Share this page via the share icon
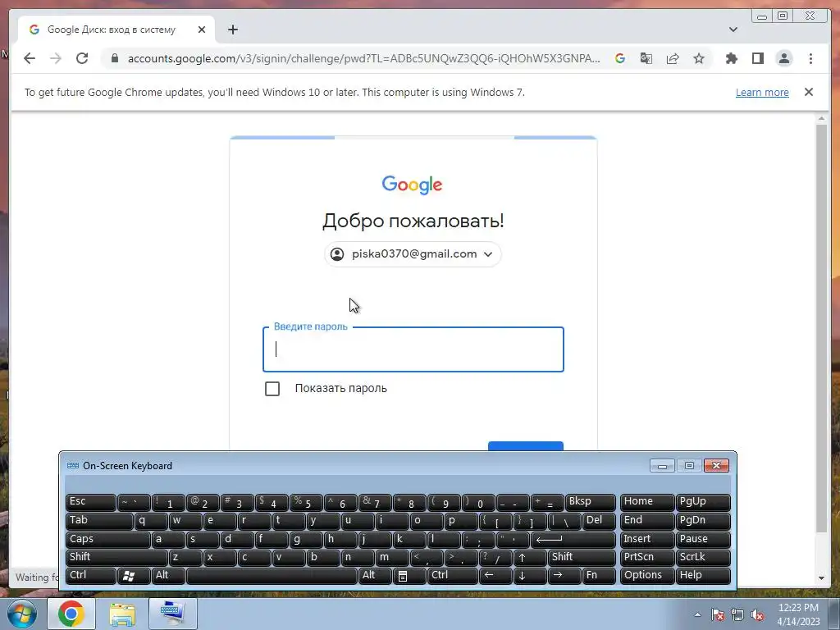840x630 pixels. coord(673,58)
